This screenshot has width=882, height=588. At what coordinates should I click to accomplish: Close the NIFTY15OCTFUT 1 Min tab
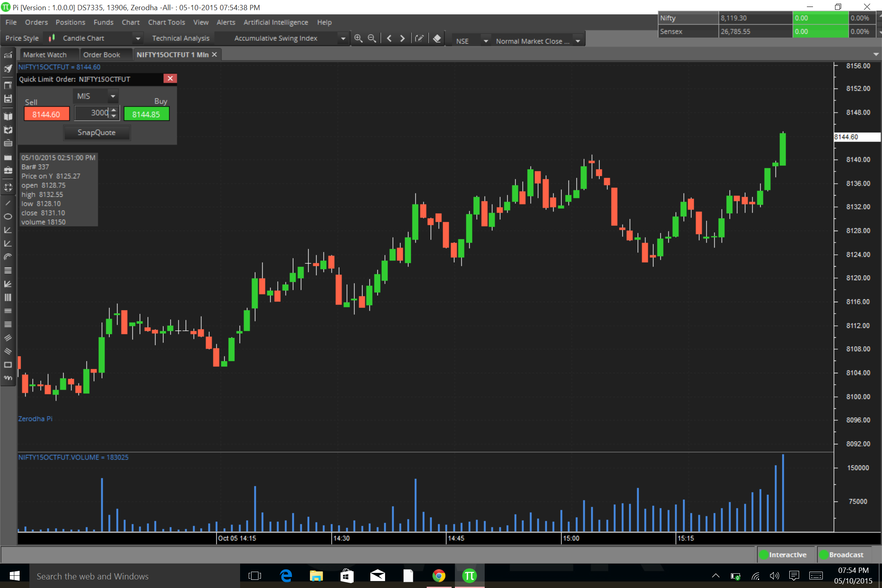214,54
